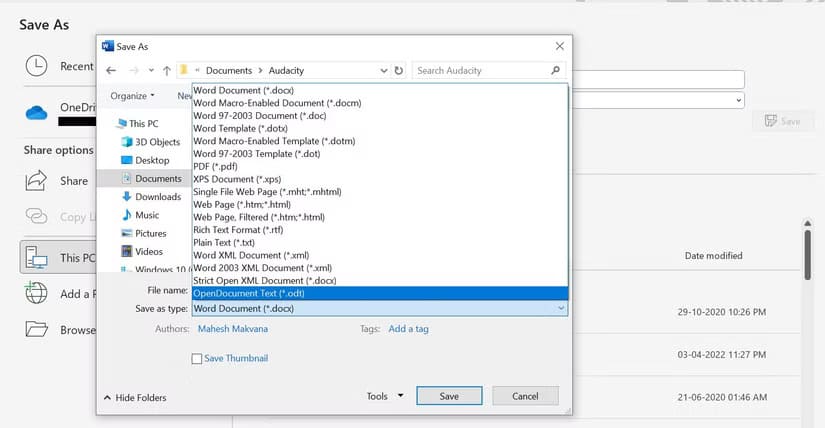825x428 pixels.
Task: Choose Strict Open XML Document (*.docx)
Action: (380, 281)
